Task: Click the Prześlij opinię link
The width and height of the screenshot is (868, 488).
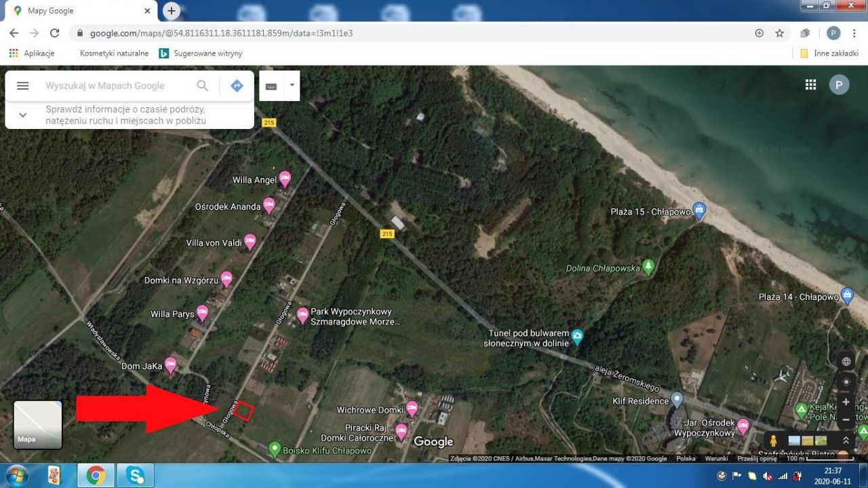Action: (757, 459)
